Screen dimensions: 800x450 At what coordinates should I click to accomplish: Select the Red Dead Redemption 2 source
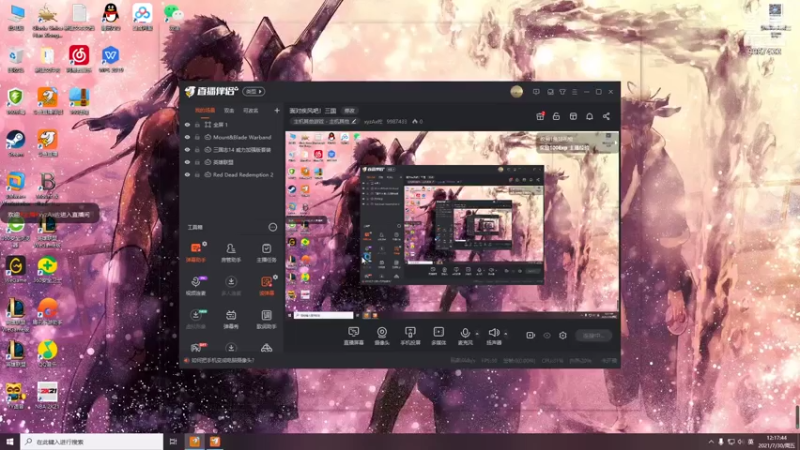pyautogui.click(x=232, y=174)
